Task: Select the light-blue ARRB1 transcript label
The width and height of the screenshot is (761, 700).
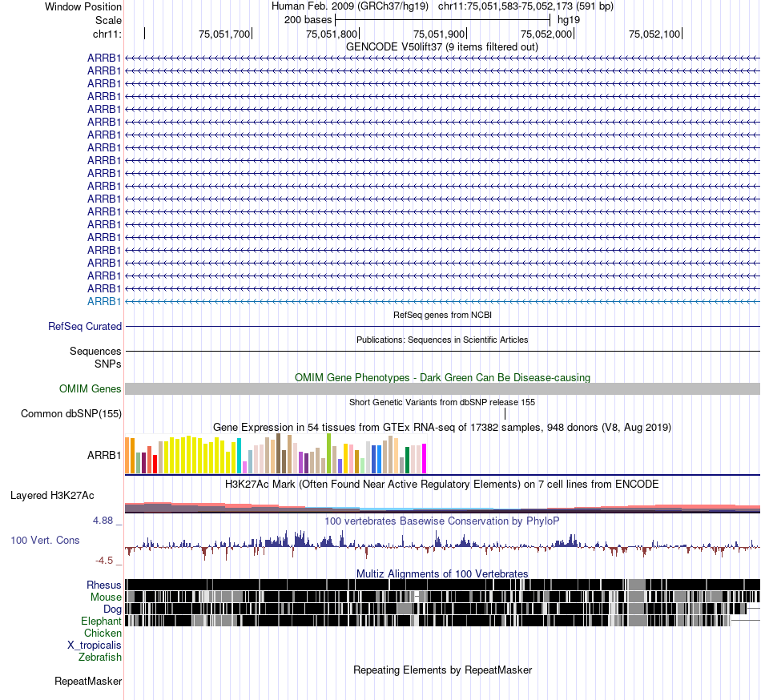Action: pyautogui.click(x=104, y=301)
